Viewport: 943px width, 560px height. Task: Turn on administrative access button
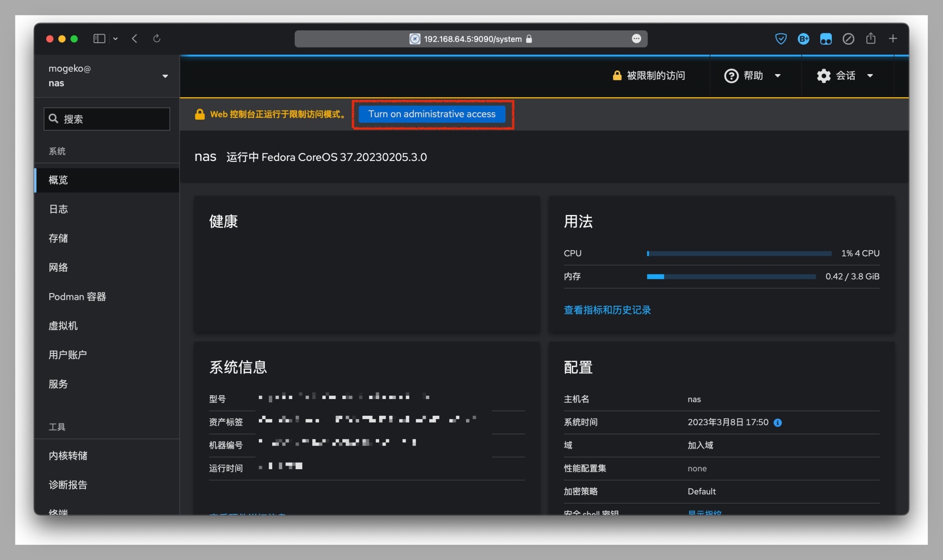[x=432, y=114]
